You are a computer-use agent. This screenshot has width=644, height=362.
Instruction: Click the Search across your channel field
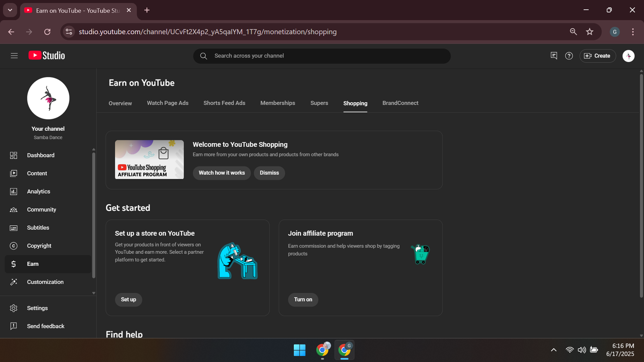322,56
